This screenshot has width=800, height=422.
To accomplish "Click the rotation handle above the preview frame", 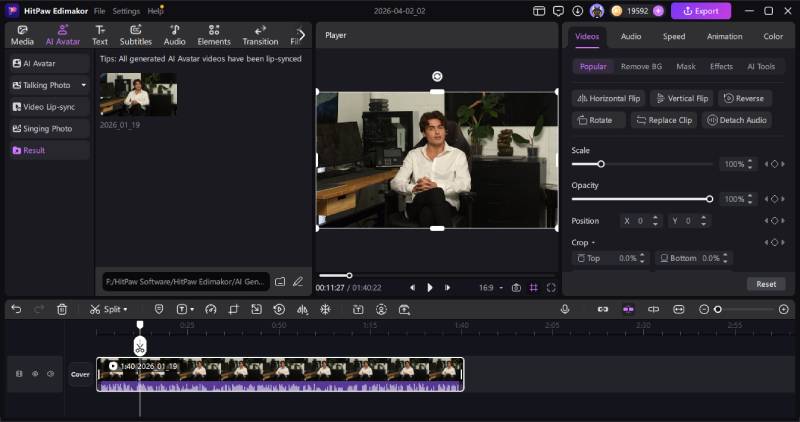I will tap(437, 77).
